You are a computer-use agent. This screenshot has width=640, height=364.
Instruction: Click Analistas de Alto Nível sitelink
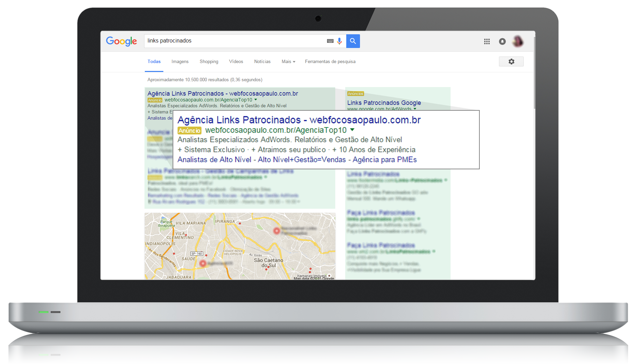(x=214, y=160)
